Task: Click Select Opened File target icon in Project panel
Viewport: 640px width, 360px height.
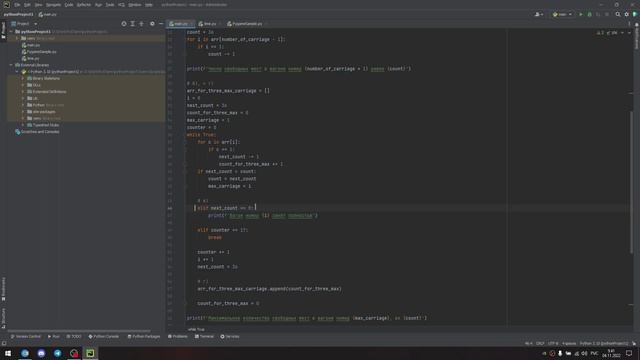Action: pyautogui.click(x=124, y=24)
